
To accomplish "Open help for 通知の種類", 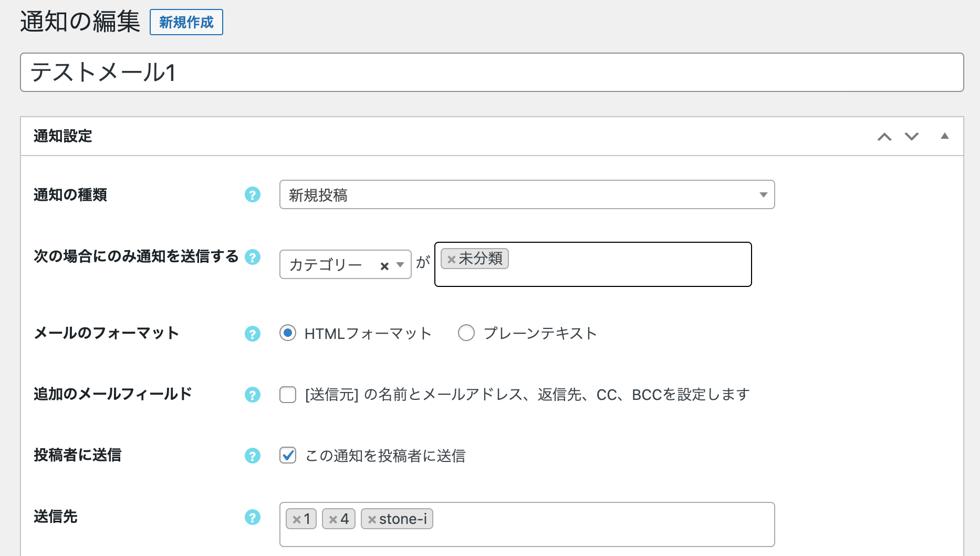I will [253, 195].
